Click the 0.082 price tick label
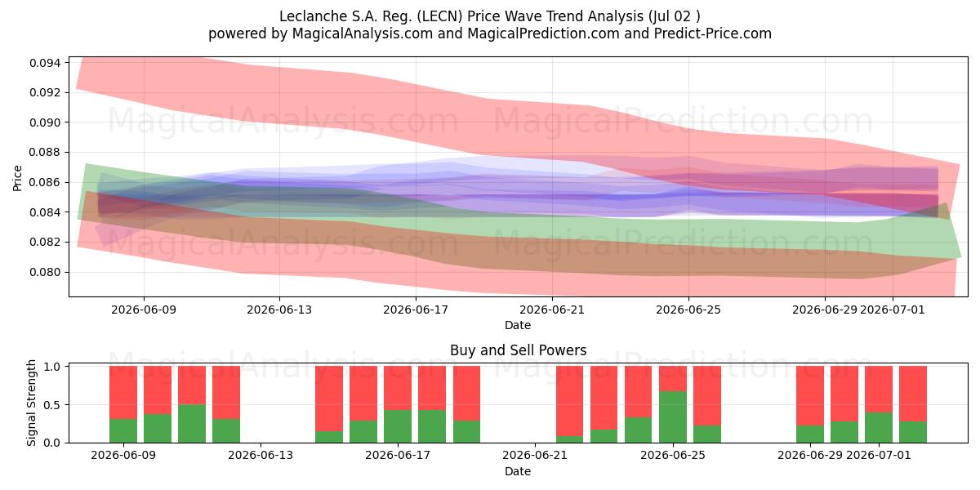Screen dimensions: 980x490 pyautogui.click(x=47, y=242)
